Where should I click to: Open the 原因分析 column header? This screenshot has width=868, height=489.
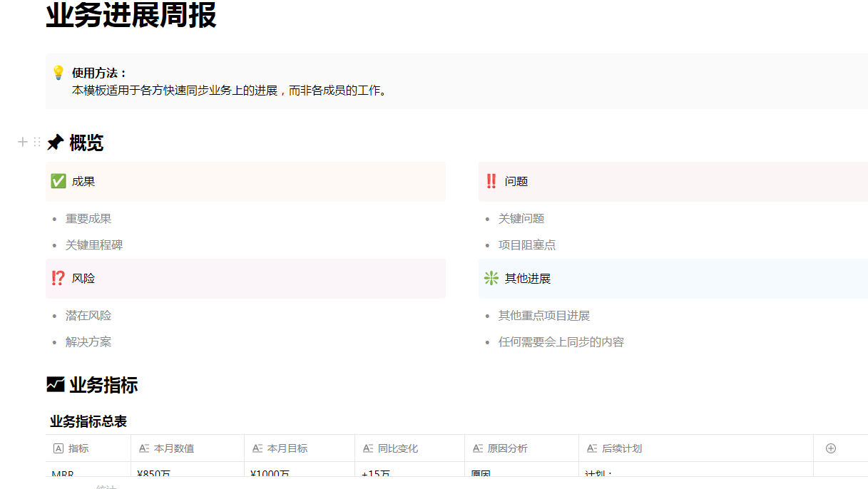click(522, 448)
